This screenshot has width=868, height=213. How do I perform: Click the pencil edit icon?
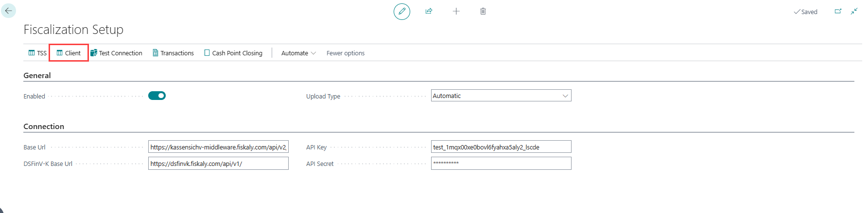(402, 11)
